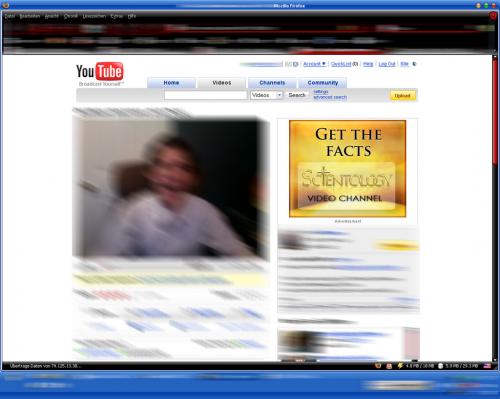Click the YouTube logo
The width and height of the screenshot is (500, 399).
pos(100,72)
